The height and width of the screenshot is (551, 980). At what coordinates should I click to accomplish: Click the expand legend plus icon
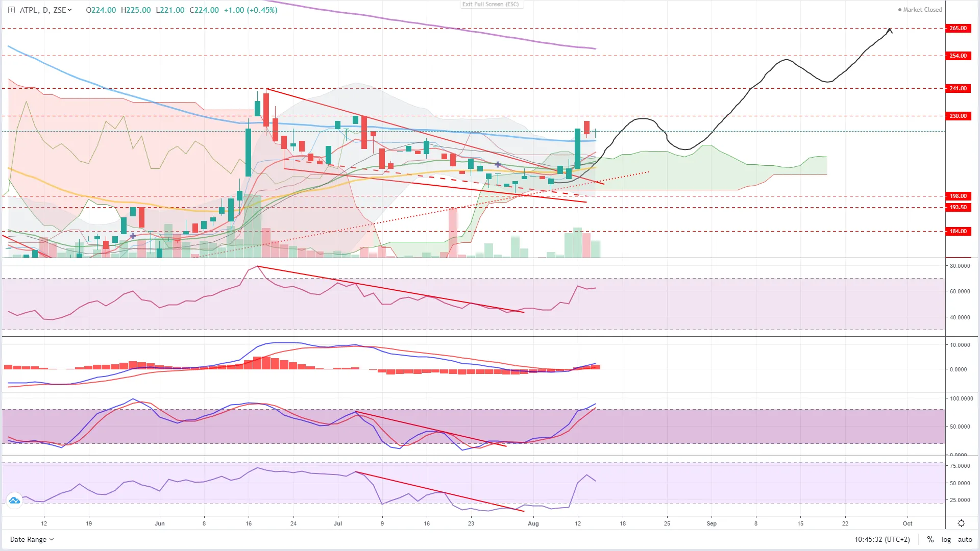click(x=11, y=10)
